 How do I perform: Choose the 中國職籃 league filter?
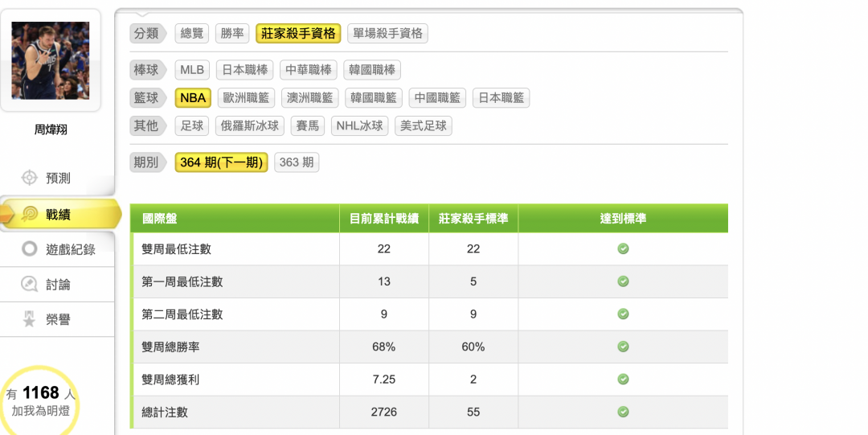click(437, 98)
